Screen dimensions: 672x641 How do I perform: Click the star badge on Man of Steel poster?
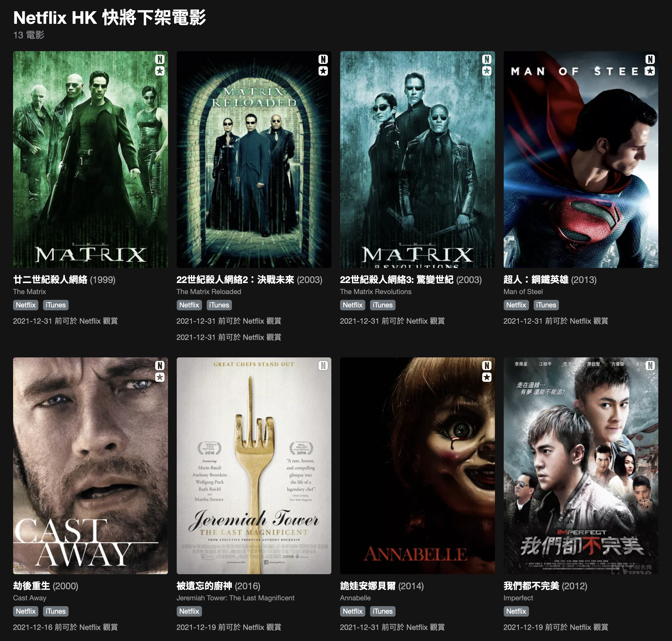tap(650, 71)
